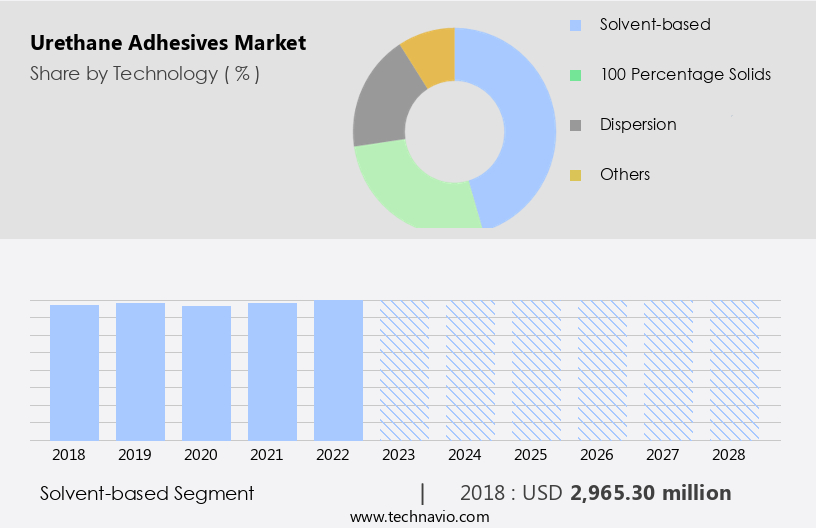Select the 100 Percentage Solids legend label

point(685,74)
